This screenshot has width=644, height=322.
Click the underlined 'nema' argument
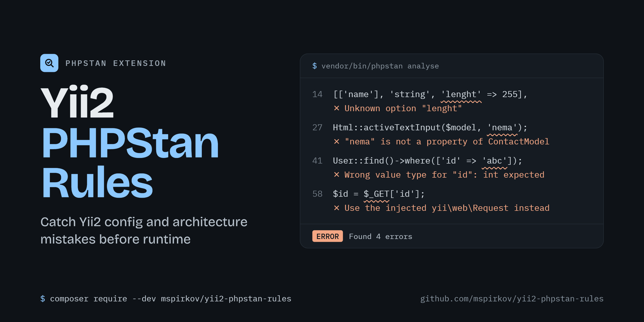502,128
